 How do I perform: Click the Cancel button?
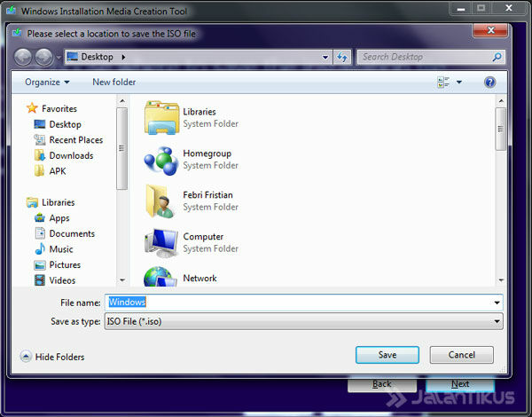[x=461, y=355]
